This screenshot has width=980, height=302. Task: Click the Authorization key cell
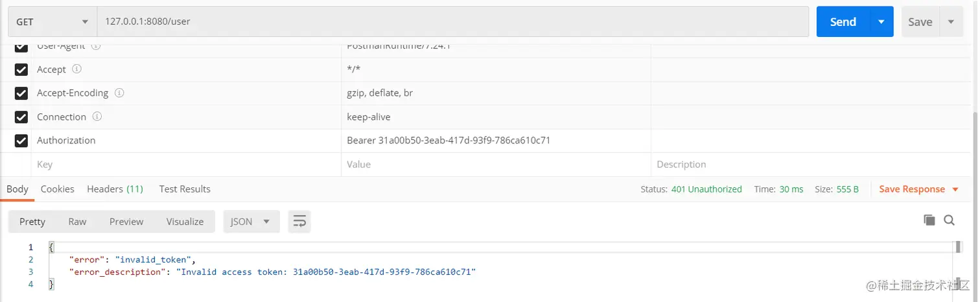coord(186,141)
